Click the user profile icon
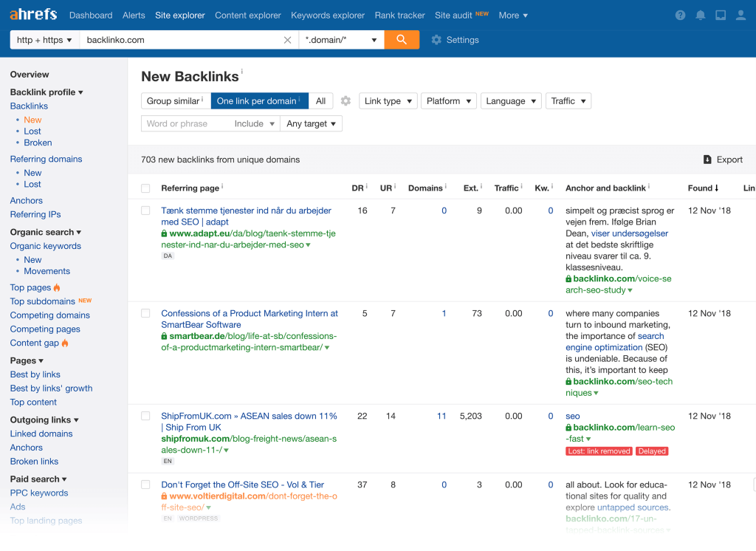This screenshot has height=551, width=756. coord(740,16)
